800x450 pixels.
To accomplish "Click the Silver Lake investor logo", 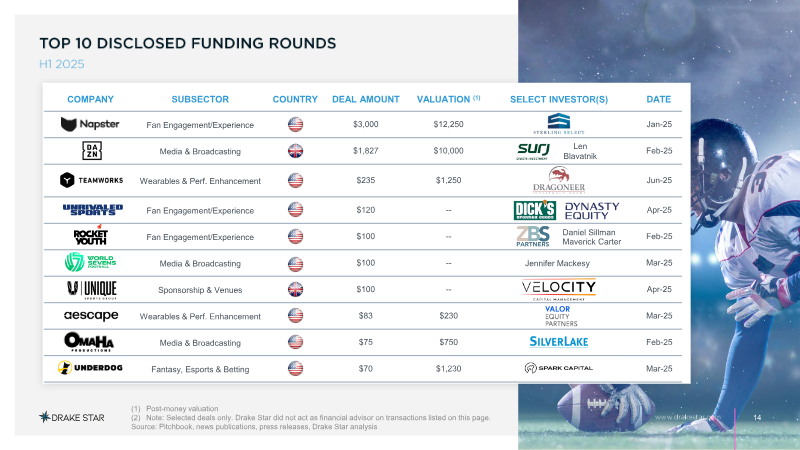I will [x=559, y=342].
